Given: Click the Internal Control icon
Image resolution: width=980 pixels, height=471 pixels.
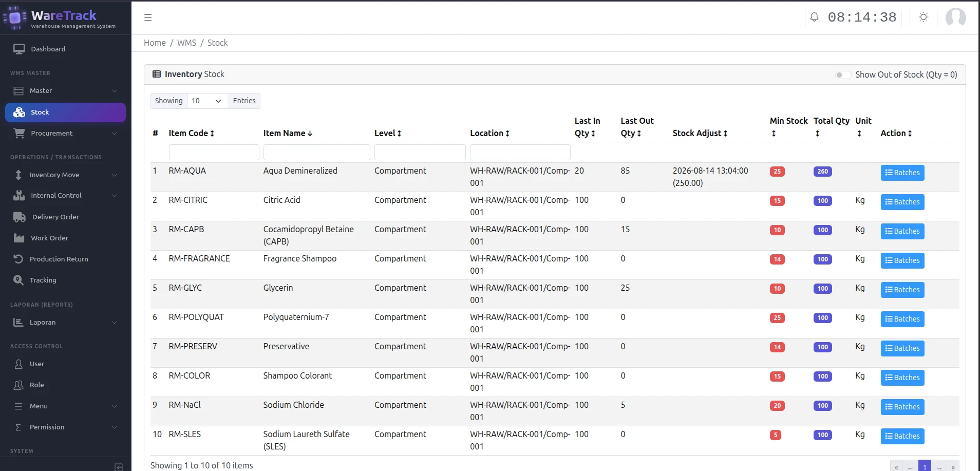Looking at the screenshot, I should point(19,195).
